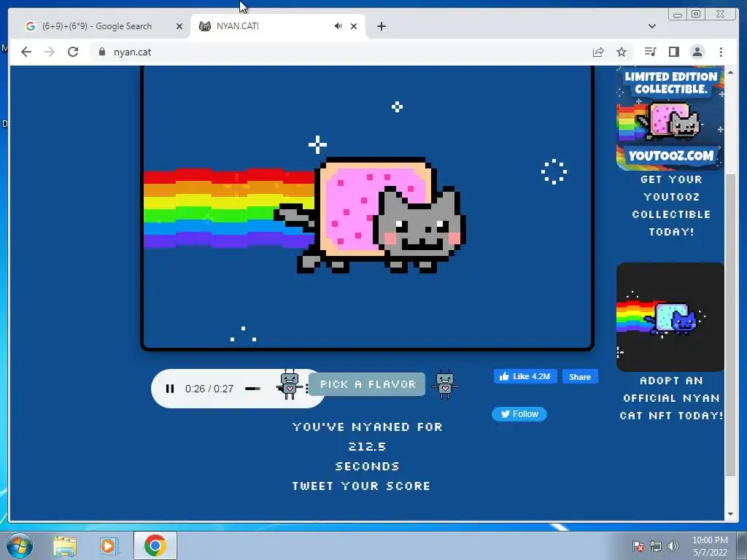Click Tweet Your Score link
Image resolution: width=747 pixels, height=560 pixels.
(361, 486)
